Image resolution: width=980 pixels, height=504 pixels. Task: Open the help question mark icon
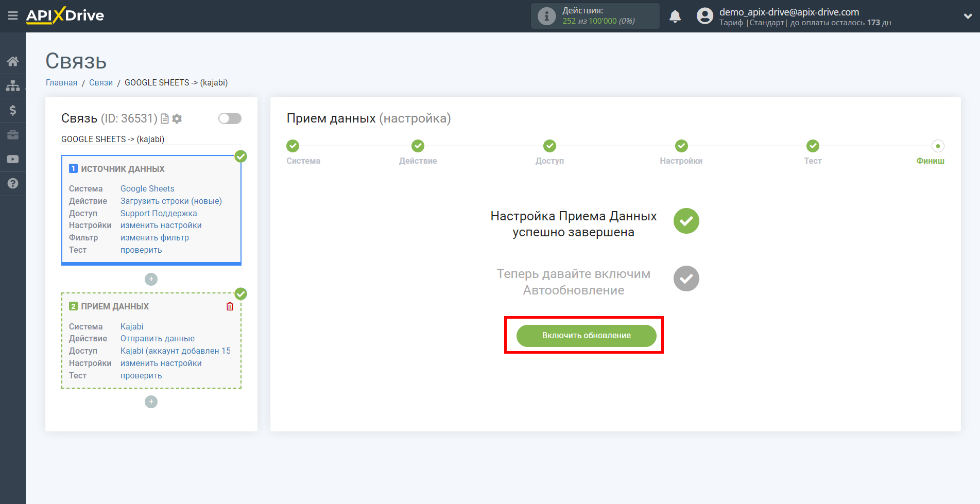coord(13,183)
